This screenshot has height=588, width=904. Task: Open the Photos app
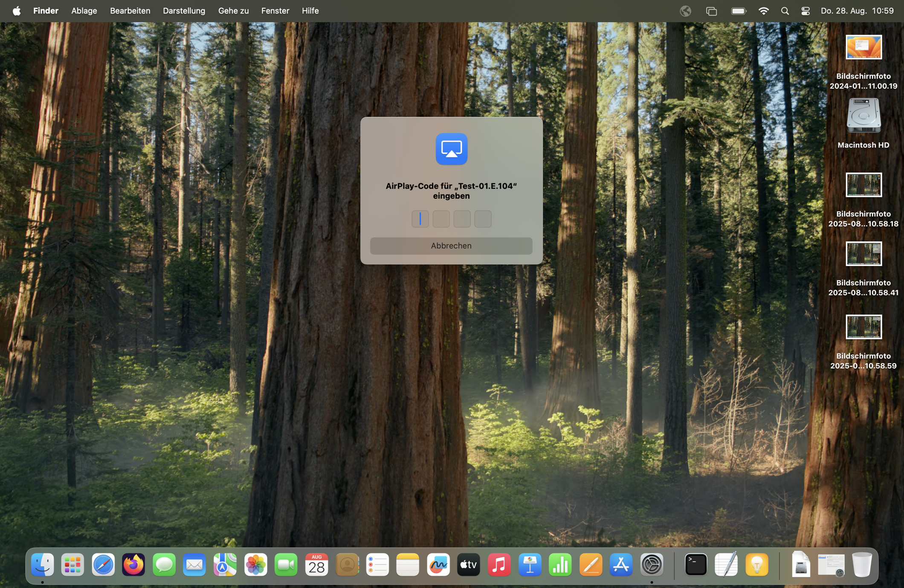(255, 565)
